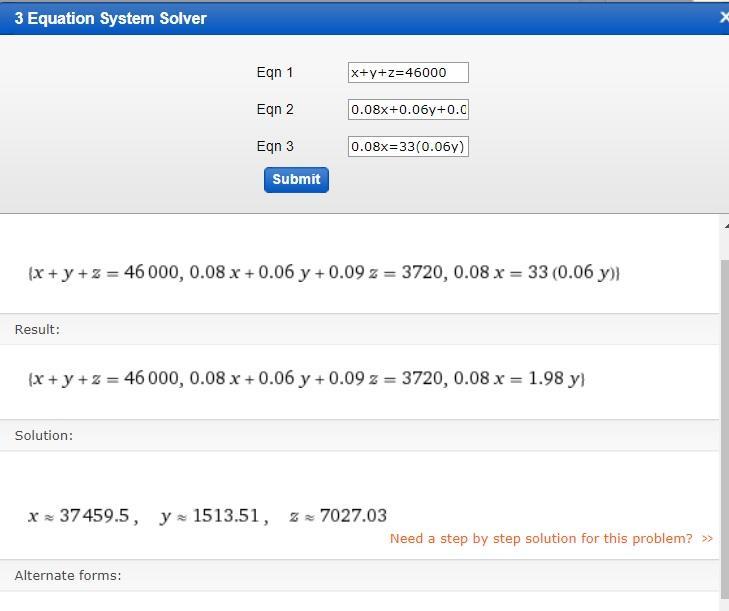The height and width of the screenshot is (611, 729).
Task: Click the x ≈ 37459.5 solution value
Action: 83,516
